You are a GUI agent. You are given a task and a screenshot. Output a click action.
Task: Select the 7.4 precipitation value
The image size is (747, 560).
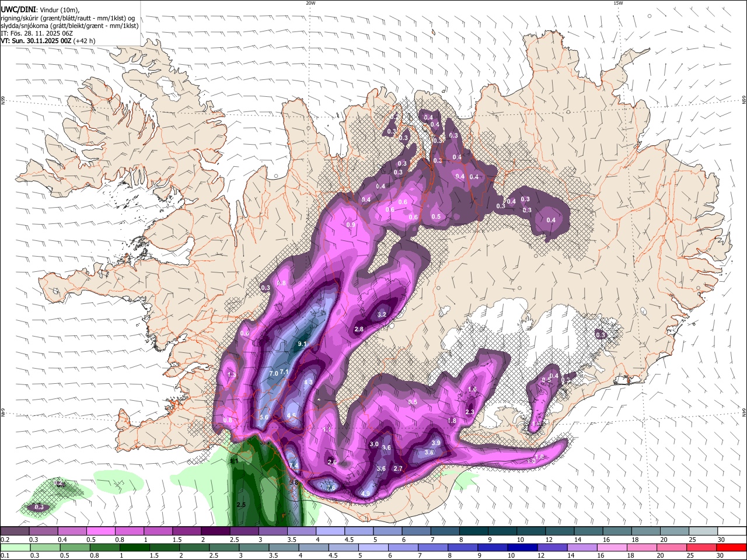coord(294,466)
